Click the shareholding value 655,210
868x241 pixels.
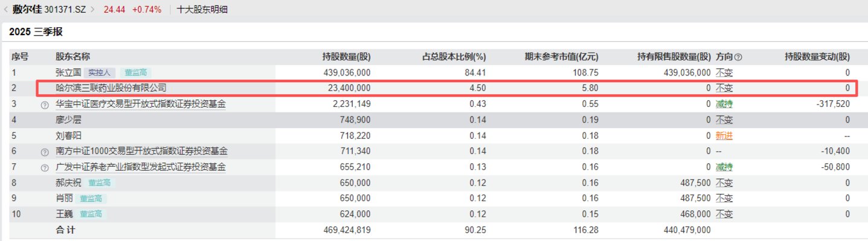click(356, 167)
